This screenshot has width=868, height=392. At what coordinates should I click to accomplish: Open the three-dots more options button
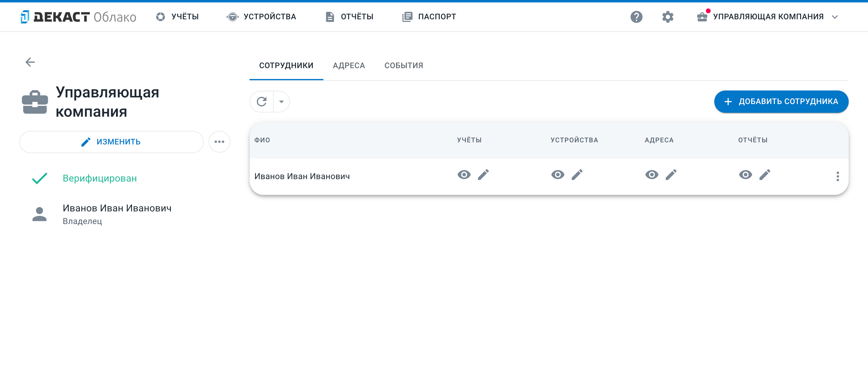point(219,142)
